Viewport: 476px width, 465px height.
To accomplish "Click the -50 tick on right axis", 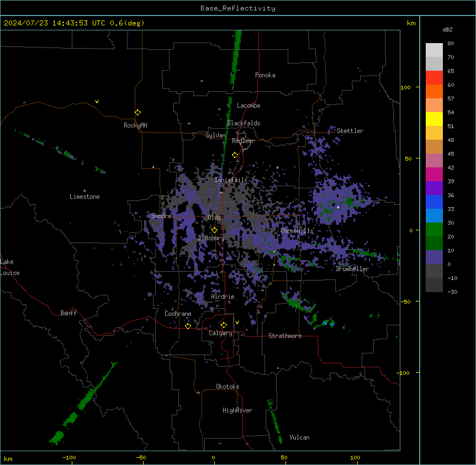I will click(x=405, y=302).
